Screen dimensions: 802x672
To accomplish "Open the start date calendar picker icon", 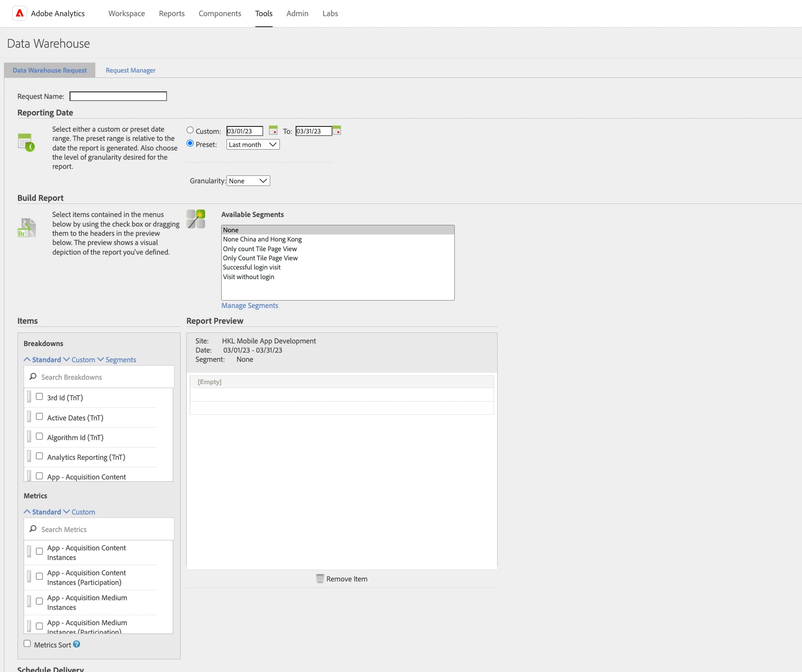I will coord(273,130).
